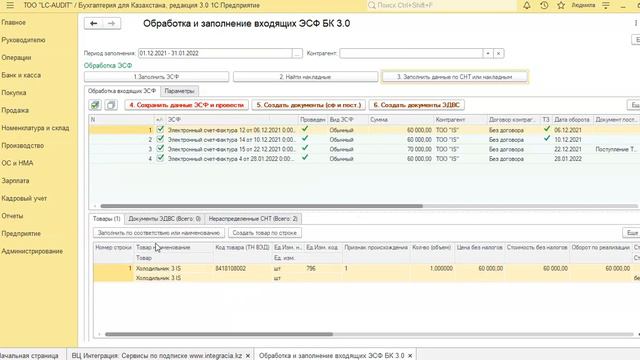Click Заполнить по соответствию или наименованию

coord(159,233)
